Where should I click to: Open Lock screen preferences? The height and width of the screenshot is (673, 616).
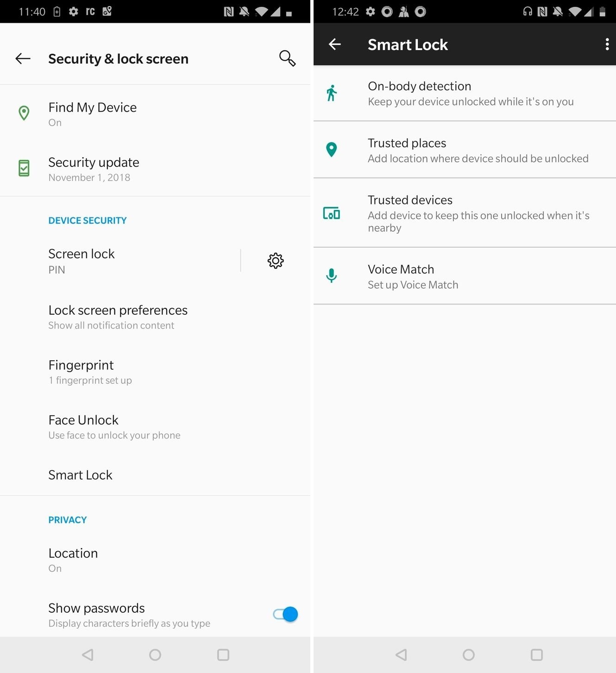(155, 317)
